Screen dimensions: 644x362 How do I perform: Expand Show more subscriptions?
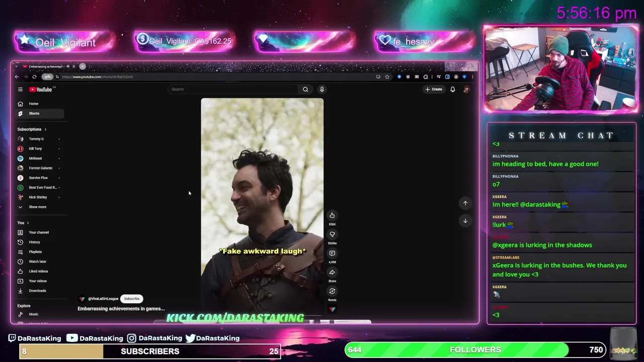point(39,207)
